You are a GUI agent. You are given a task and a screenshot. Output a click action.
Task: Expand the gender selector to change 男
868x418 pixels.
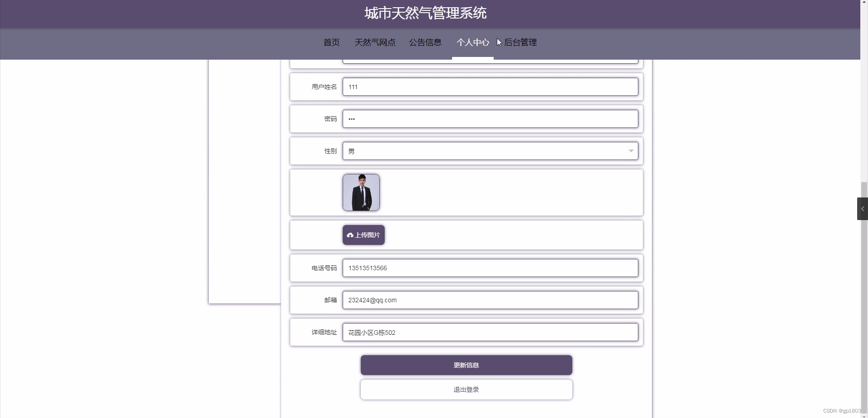[490, 151]
